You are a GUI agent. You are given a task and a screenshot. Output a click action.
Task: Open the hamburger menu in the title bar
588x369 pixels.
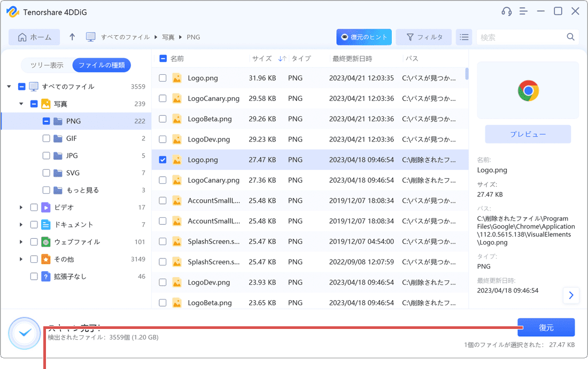click(523, 11)
